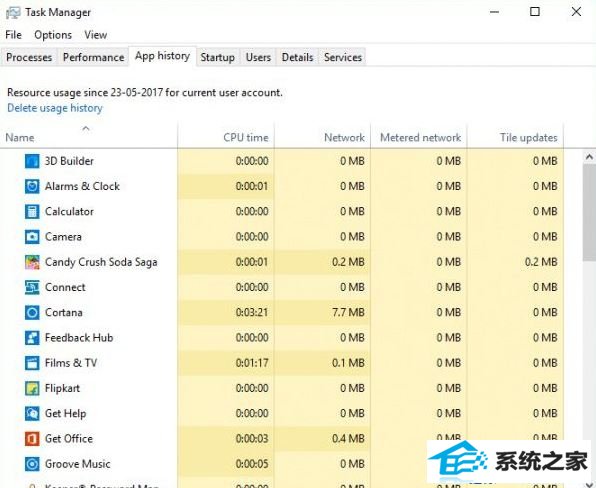The image size is (596, 488).
Task: Click the Feedback Hub icon
Action: point(32,337)
